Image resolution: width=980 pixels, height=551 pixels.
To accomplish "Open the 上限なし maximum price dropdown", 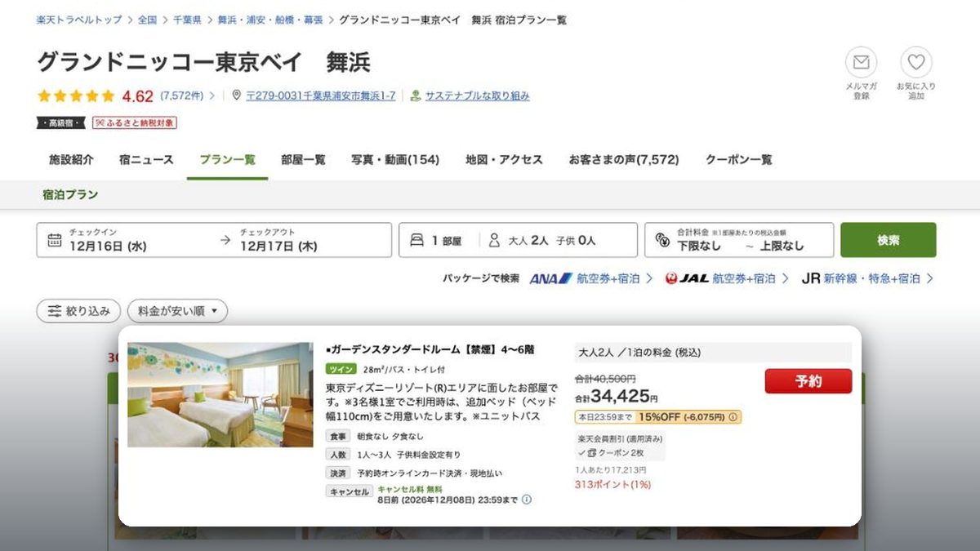I will [782, 246].
